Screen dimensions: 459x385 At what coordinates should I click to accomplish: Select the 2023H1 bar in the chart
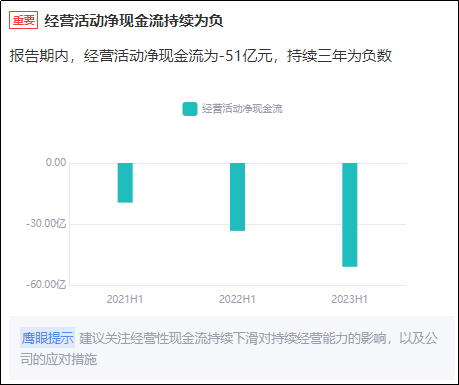(350, 215)
